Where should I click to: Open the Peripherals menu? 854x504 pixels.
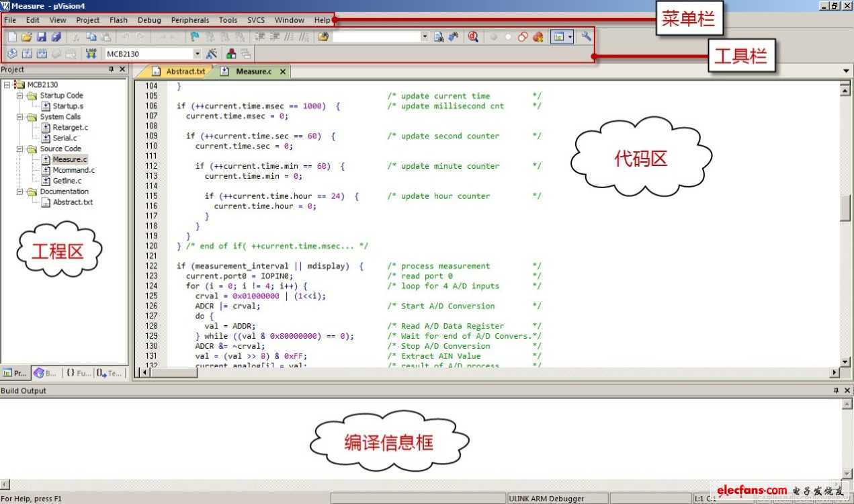[190, 20]
